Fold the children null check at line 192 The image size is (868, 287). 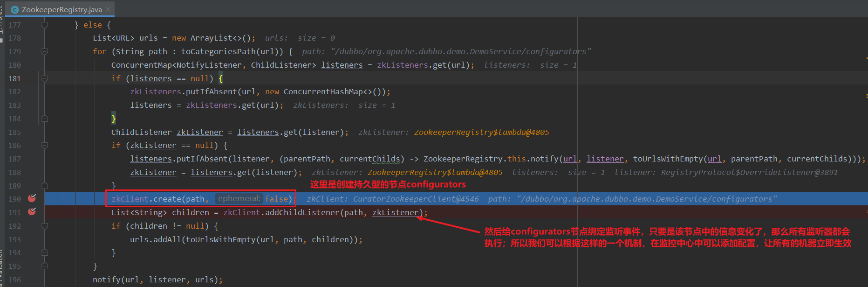coord(45,226)
